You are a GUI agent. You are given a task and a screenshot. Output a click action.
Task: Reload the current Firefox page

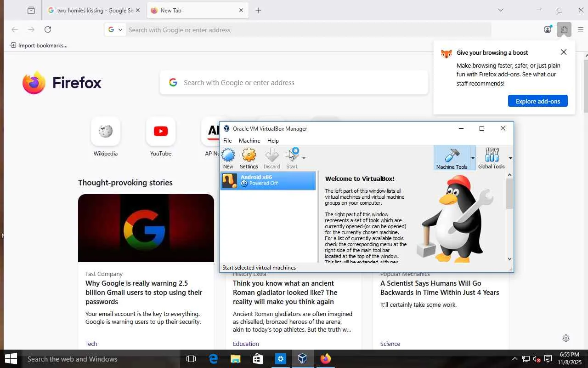coord(48,29)
